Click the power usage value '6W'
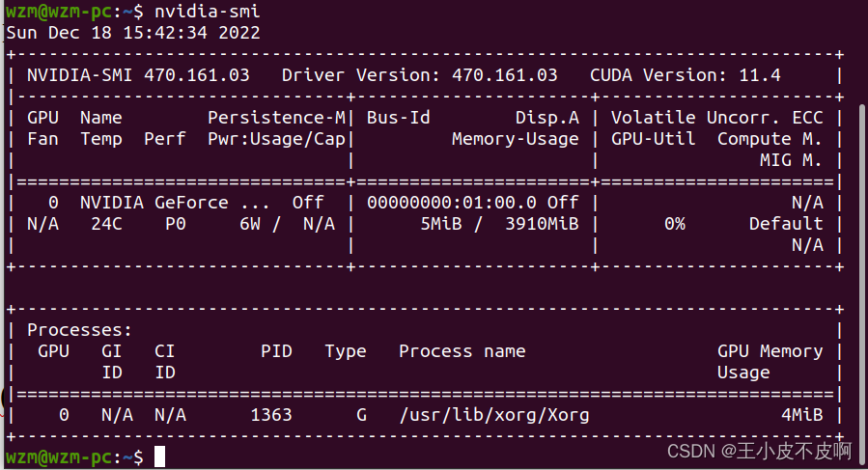The height and width of the screenshot is (470, 868). (250, 224)
